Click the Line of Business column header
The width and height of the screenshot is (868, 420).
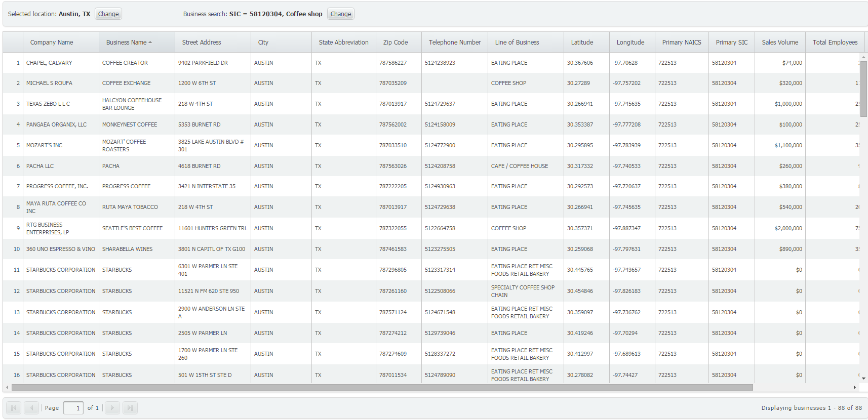[517, 43]
